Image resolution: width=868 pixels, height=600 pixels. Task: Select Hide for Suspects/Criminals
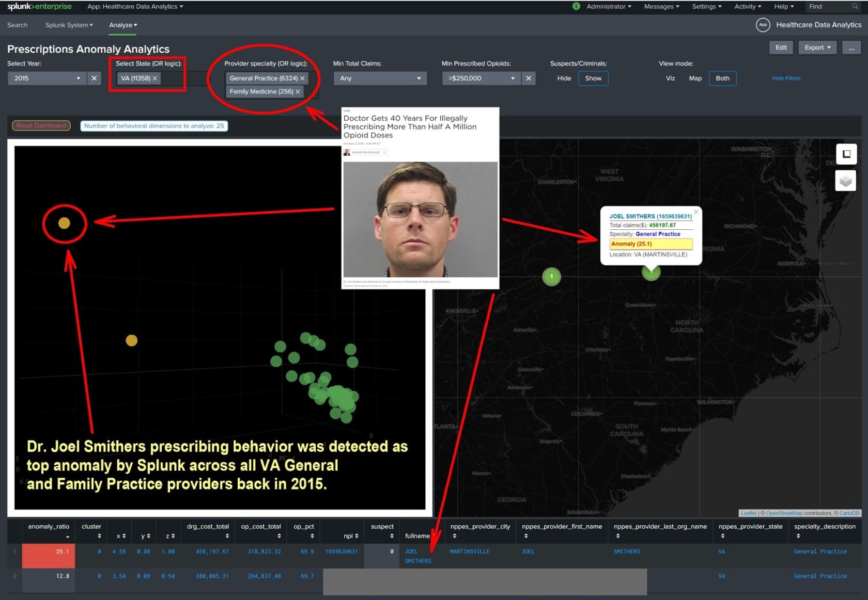[564, 78]
